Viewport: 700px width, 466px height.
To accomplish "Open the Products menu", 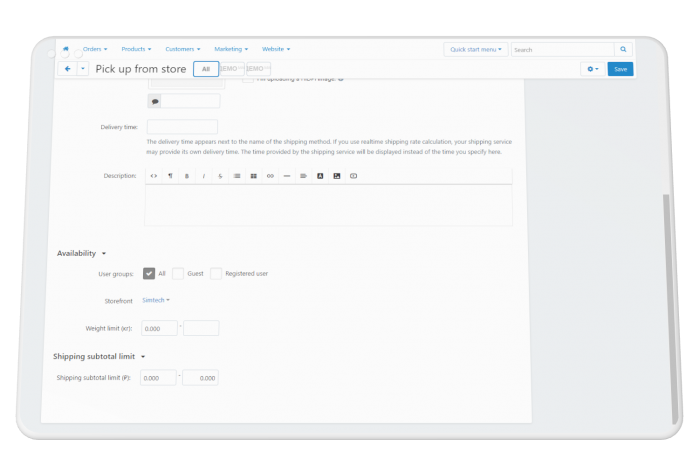I will [x=136, y=49].
